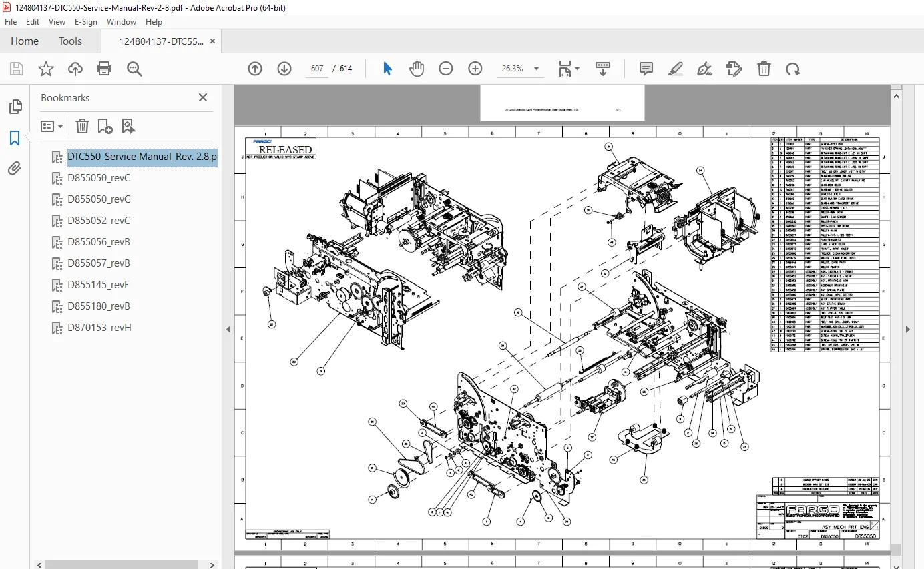Screen dimensions: 924x569
Task: Open the View menu
Action: [57, 22]
